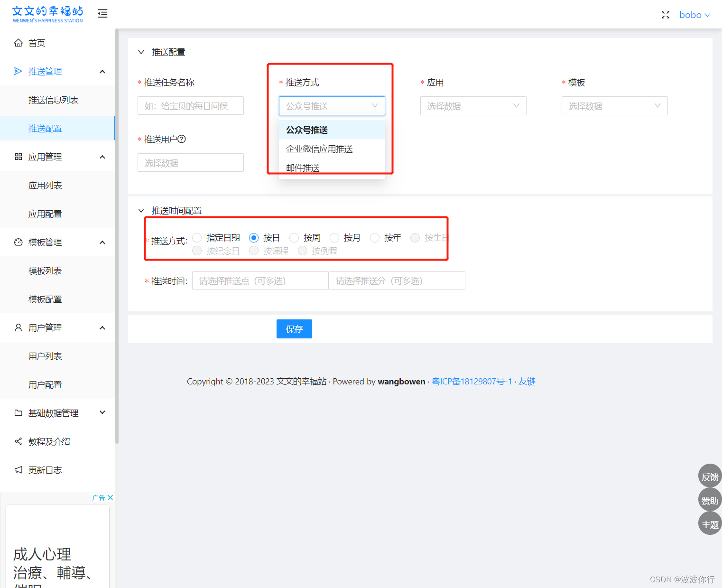The height and width of the screenshot is (588, 722).
Task: Click the person icon for 用户管理
Action: [19, 327]
